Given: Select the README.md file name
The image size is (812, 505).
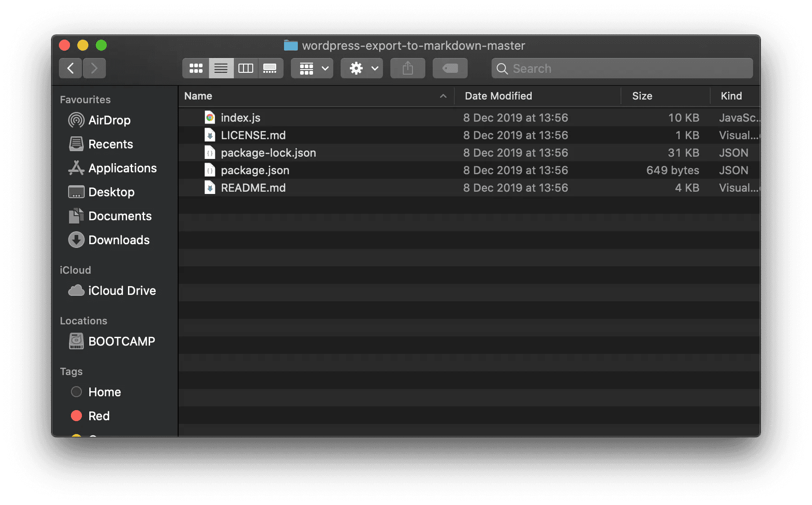Looking at the screenshot, I should pos(253,188).
